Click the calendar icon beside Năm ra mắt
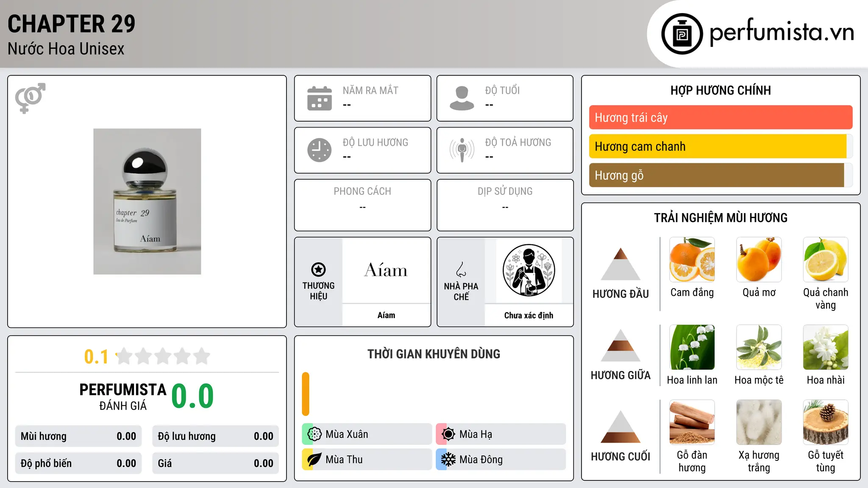The width and height of the screenshot is (868, 488). tap(320, 98)
